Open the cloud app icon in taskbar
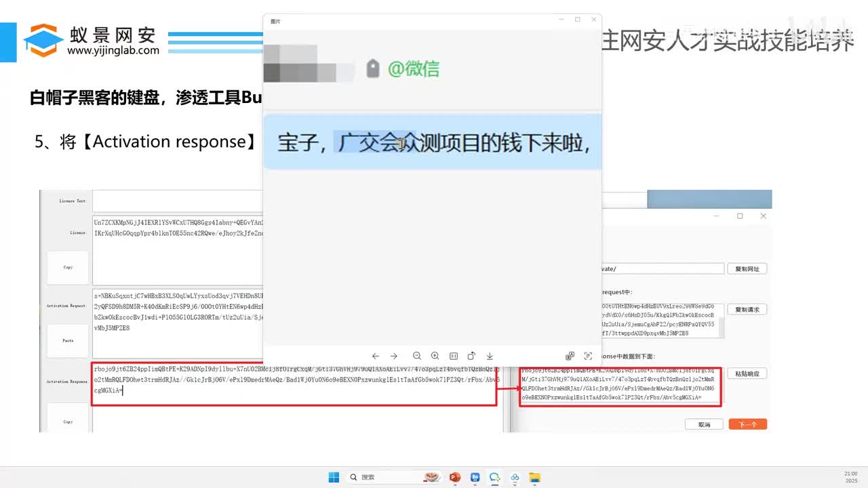This screenshot has width=868, height=488. [515, 477]
